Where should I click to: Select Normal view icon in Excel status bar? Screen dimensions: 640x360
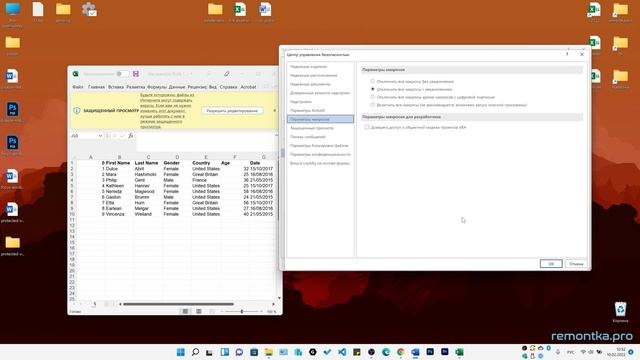(x=185, y=311)
